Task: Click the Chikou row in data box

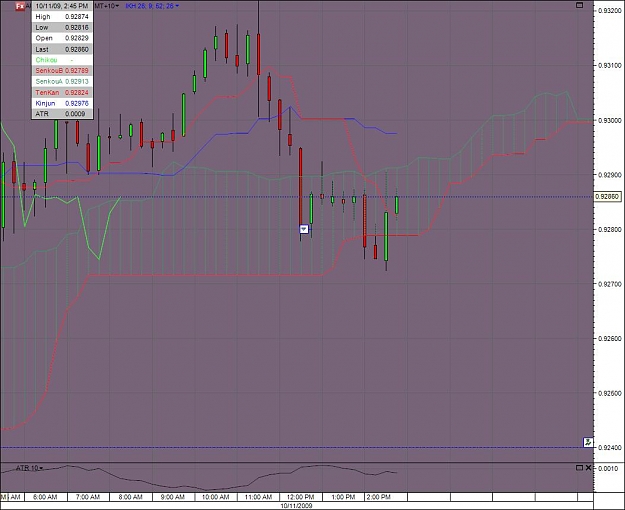Action: [x=62, y=60]
